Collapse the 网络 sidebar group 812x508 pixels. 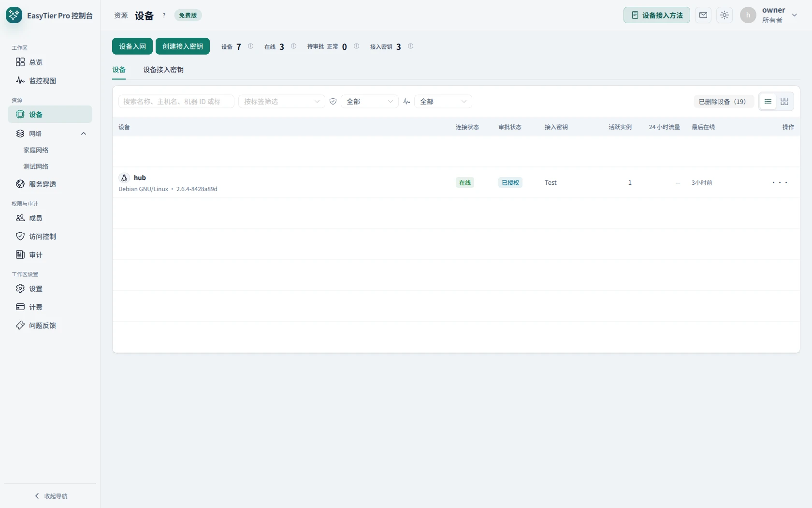[x=84, y=134]
